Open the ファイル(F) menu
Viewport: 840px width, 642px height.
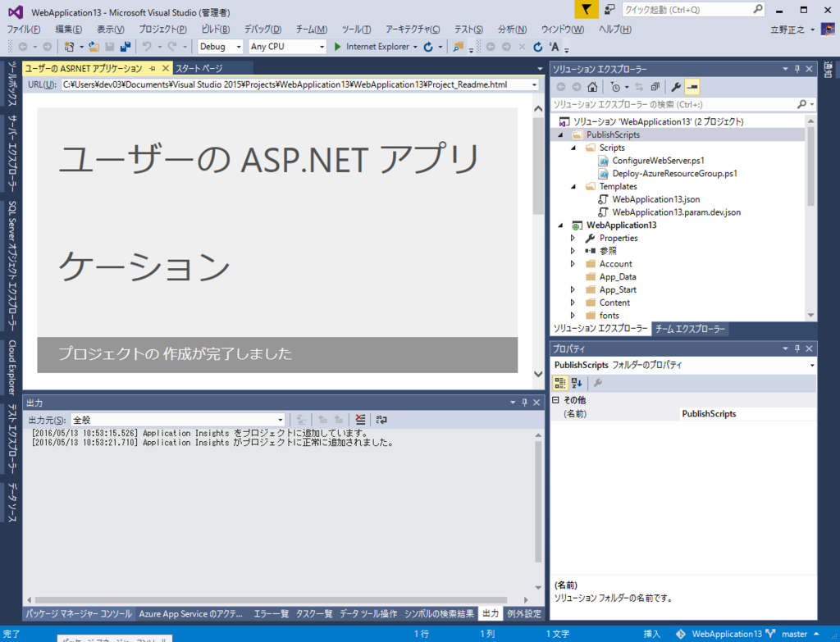[24, 30]
